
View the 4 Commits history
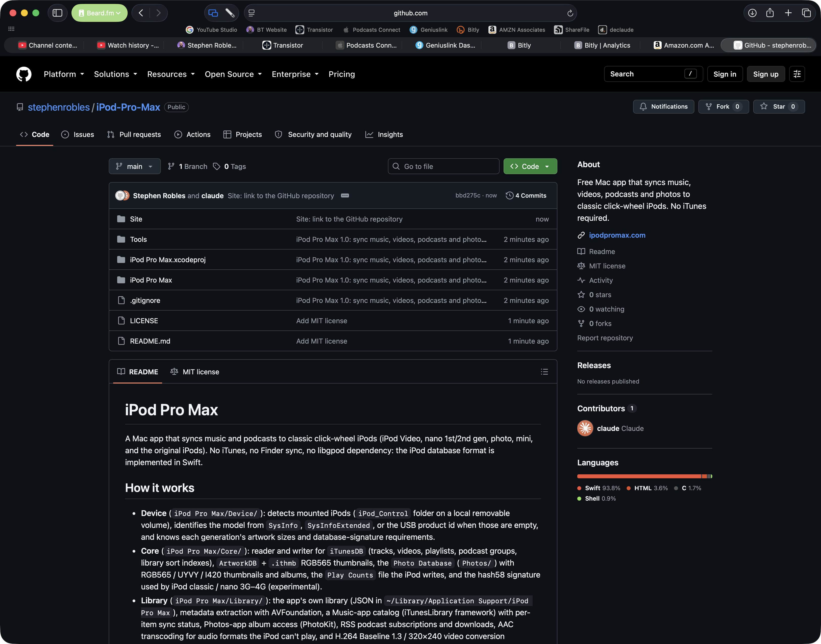(x=526, y=196)
